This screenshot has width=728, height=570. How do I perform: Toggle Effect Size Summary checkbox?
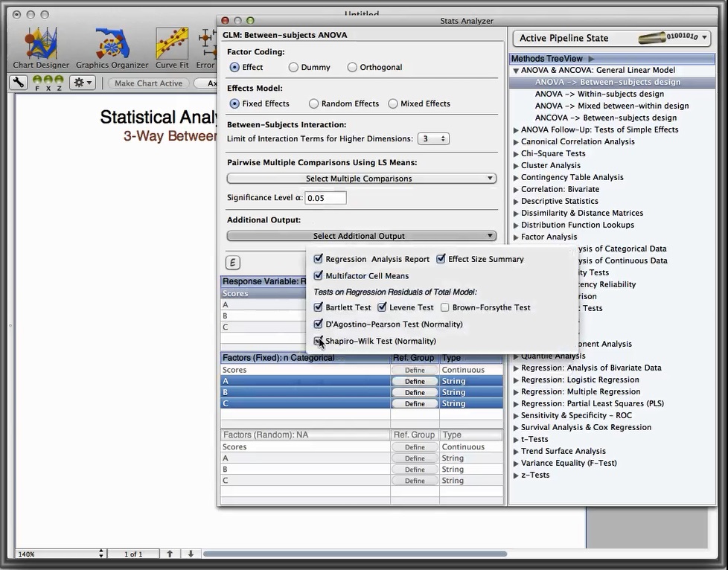(x=441, y=258)
